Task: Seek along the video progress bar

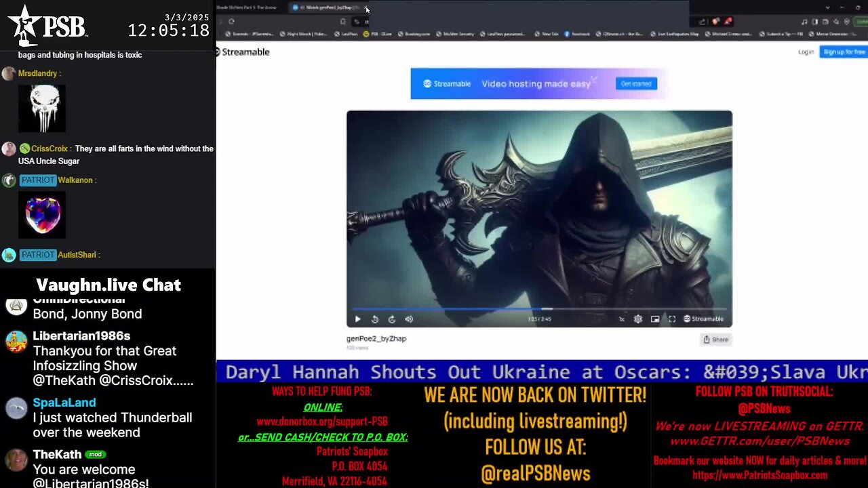Action: 539,309
